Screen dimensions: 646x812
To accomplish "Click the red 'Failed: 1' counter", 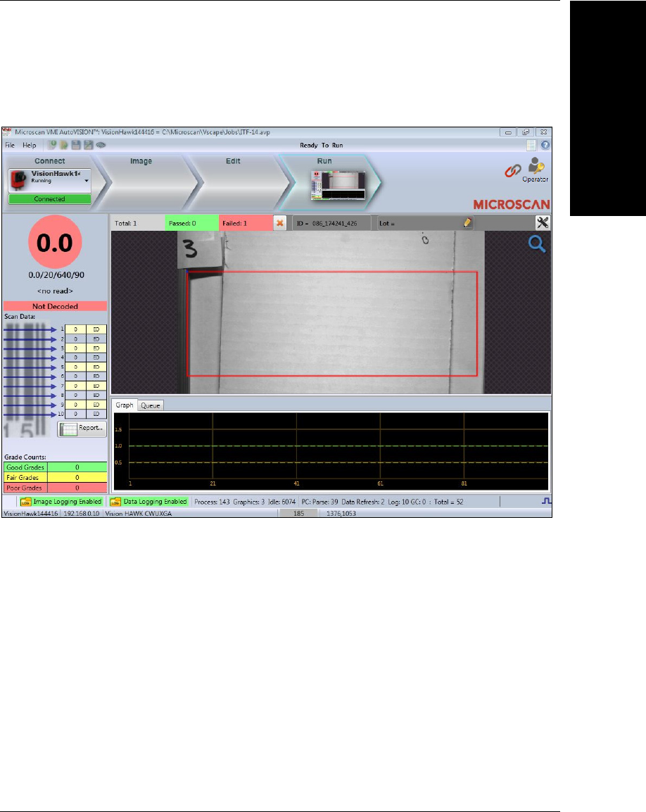I will coord(246,223).
